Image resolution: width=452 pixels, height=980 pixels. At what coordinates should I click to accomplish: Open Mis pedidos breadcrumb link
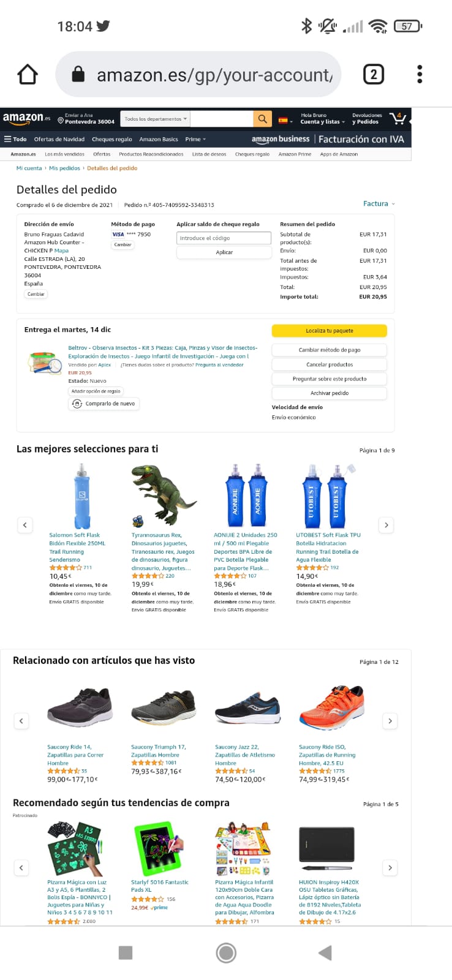[x=64, y=168]
